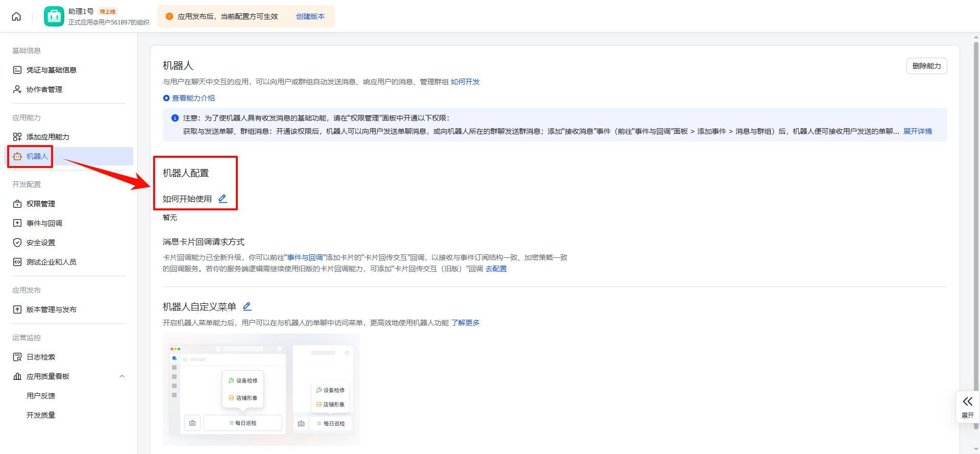Select 添加应用能力 in the sidebar
The image size is (980, 454).
click(47, 137)
